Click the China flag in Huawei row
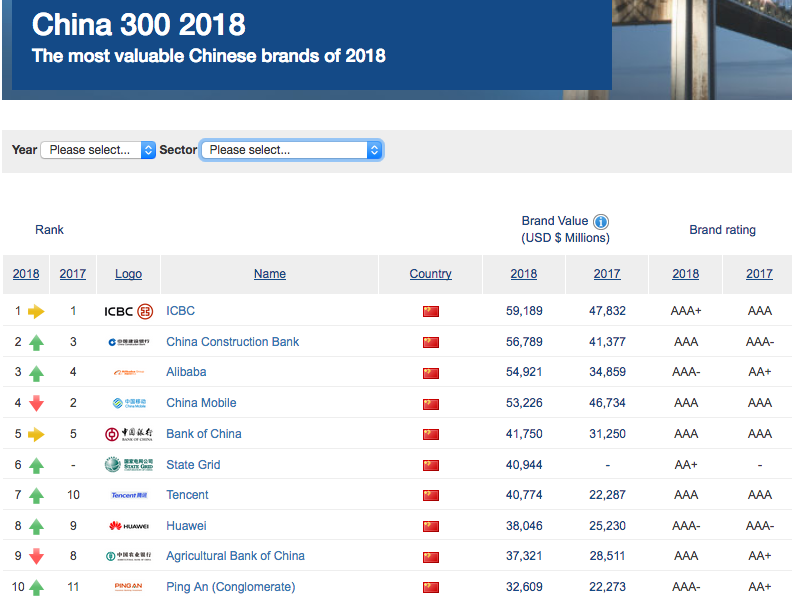 click(431, 526)
